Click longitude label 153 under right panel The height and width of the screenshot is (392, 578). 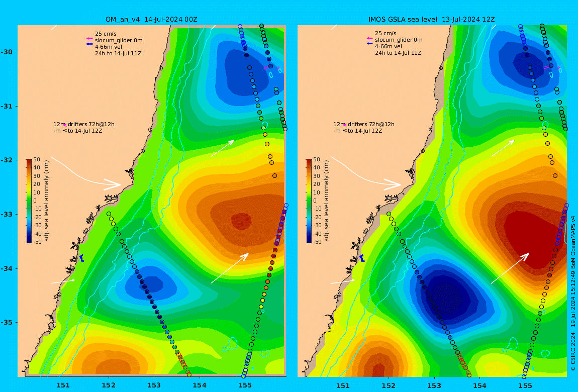click(434, 385)
